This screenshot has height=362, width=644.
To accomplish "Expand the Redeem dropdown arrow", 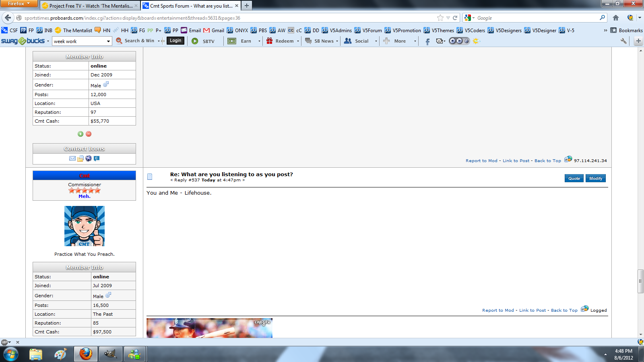I will pos(298,41).
